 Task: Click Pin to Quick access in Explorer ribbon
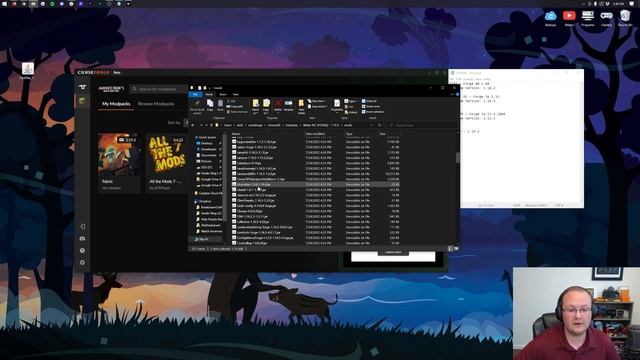[197, 106]
